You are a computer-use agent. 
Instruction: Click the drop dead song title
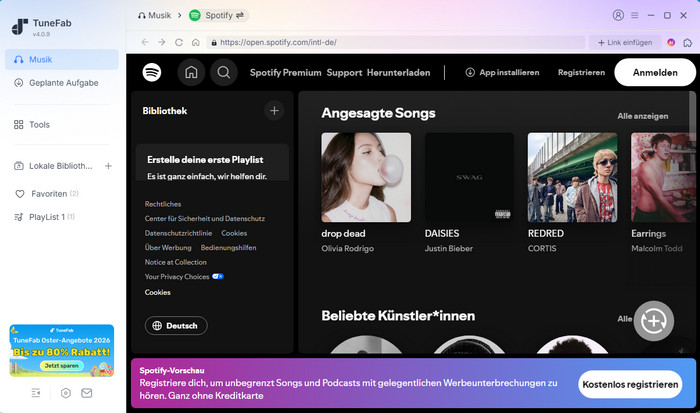coord(343,234)
